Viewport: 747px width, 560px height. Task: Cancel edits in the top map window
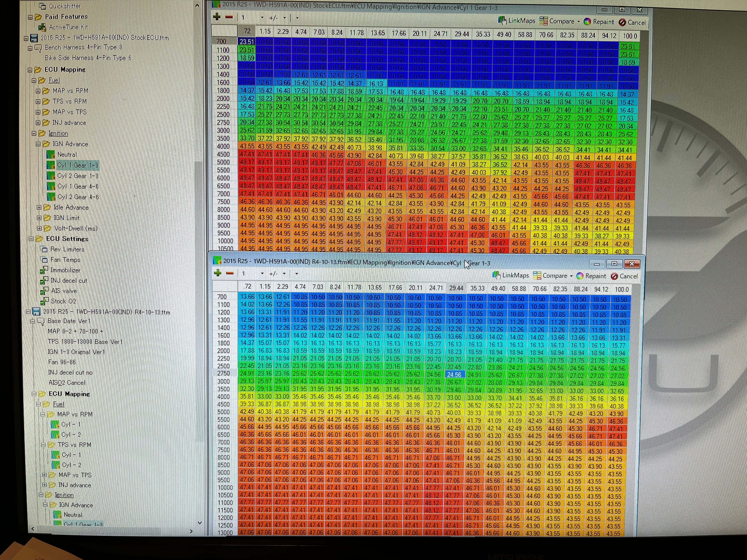pyautogui.click(x=632, y=22)
